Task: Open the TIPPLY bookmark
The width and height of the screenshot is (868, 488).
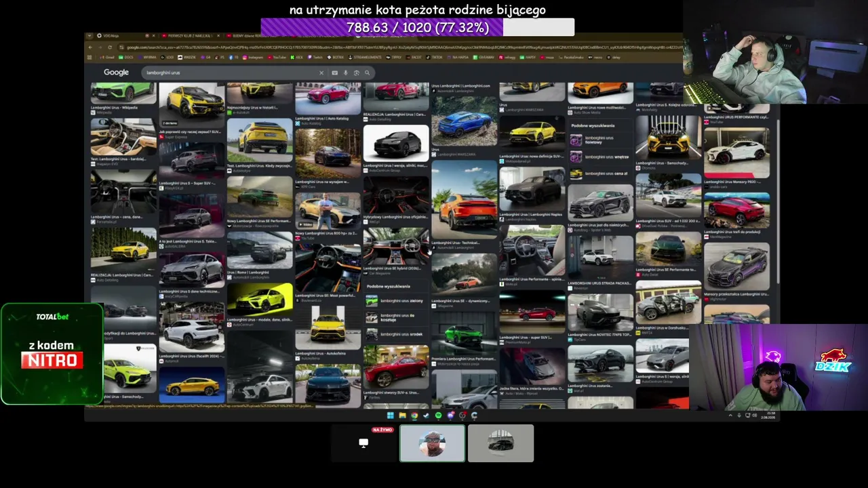Action: [393, 58]
